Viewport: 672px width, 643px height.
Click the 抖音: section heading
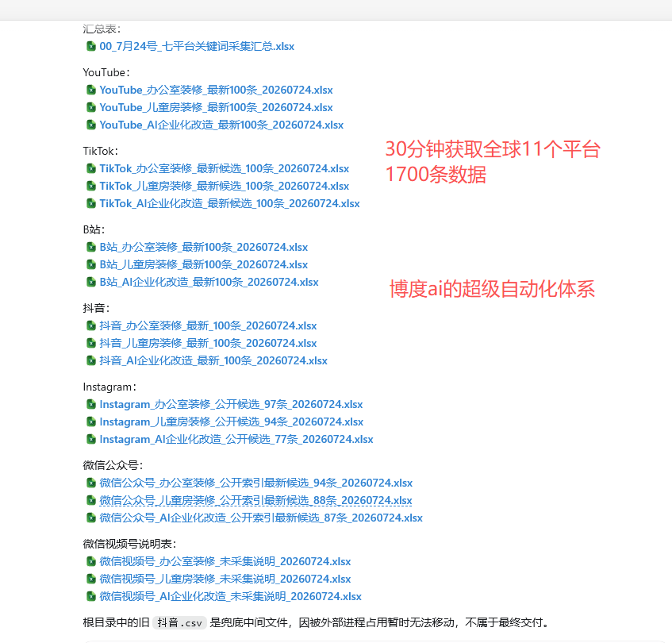click(97, 308)
